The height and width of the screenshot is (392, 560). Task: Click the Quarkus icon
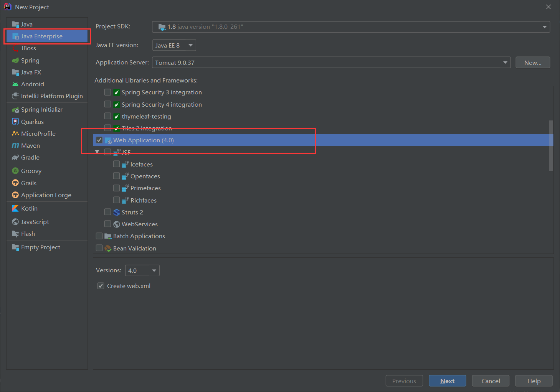(15, 122)
